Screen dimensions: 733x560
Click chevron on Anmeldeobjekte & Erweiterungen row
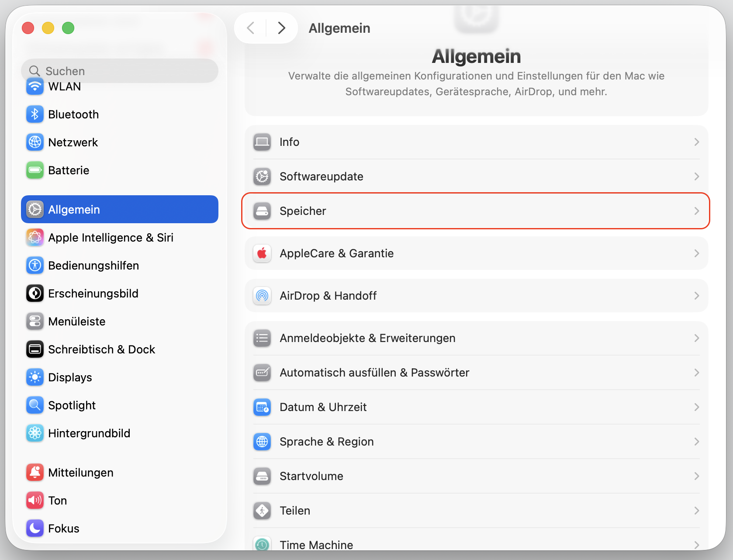click(x=697, y=338)
